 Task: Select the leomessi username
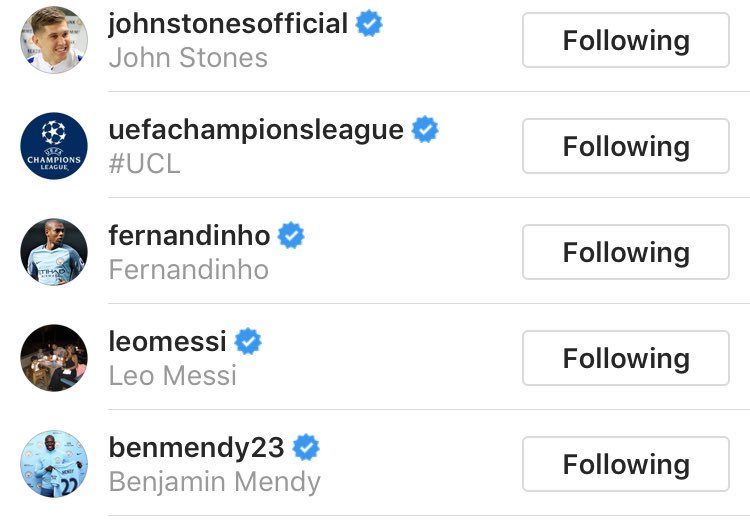[167, 342]
